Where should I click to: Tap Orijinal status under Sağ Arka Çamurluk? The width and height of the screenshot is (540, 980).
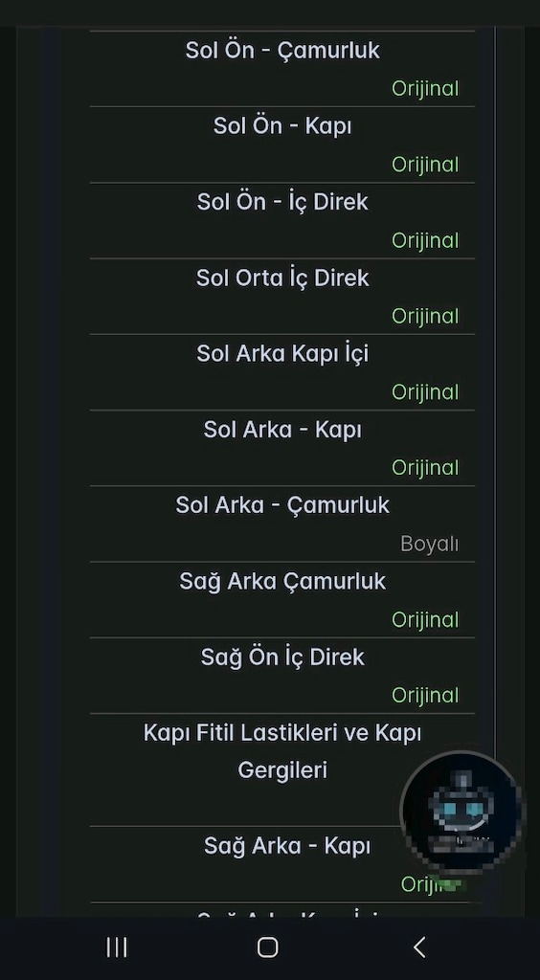(425, 620)
